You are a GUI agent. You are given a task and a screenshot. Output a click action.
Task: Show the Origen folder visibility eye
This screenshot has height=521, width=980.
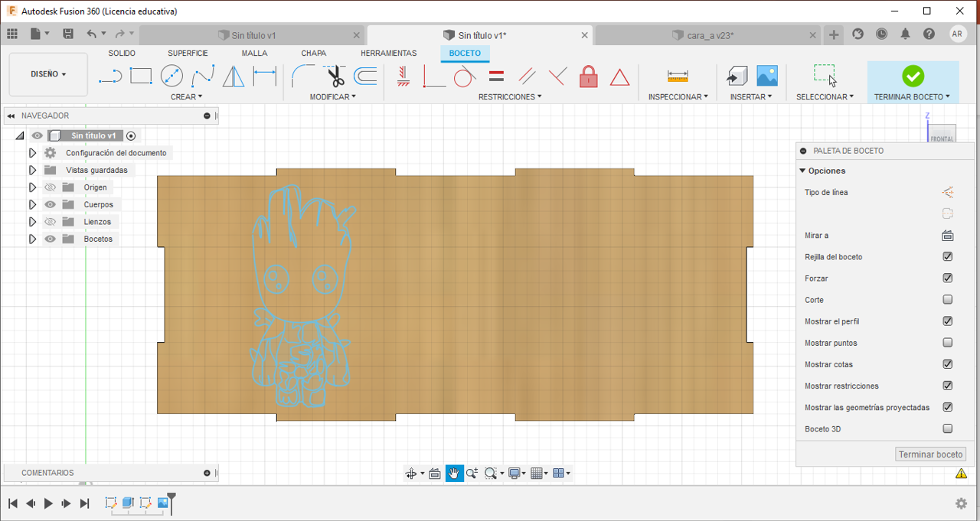(x=51, y=187)
